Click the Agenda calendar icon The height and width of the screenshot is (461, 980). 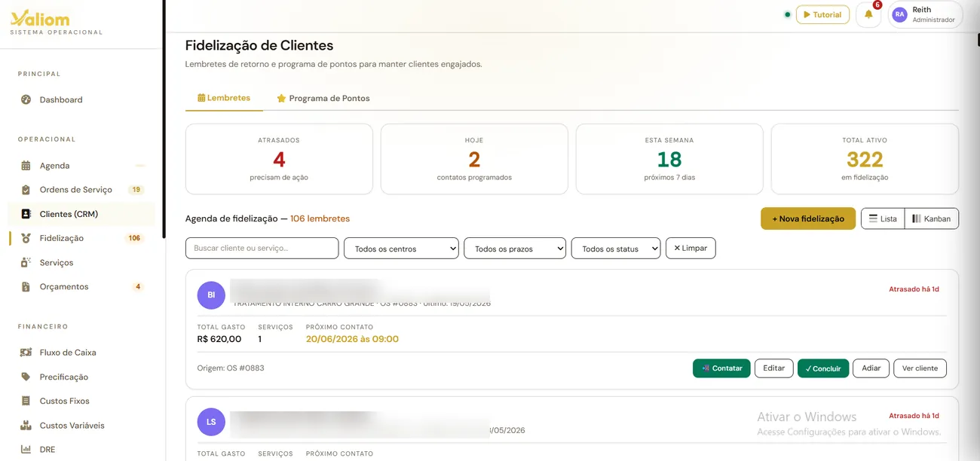(26, 166)
